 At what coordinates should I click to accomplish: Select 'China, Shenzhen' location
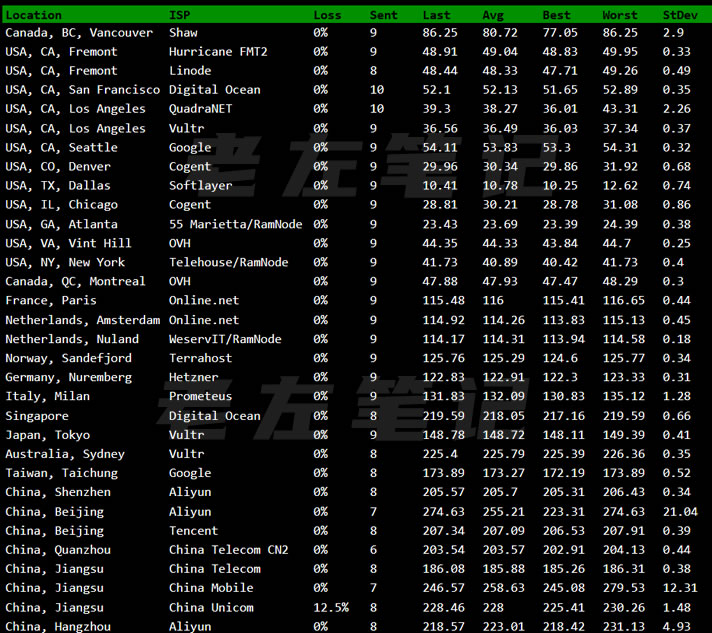click(x=58, y=492)
